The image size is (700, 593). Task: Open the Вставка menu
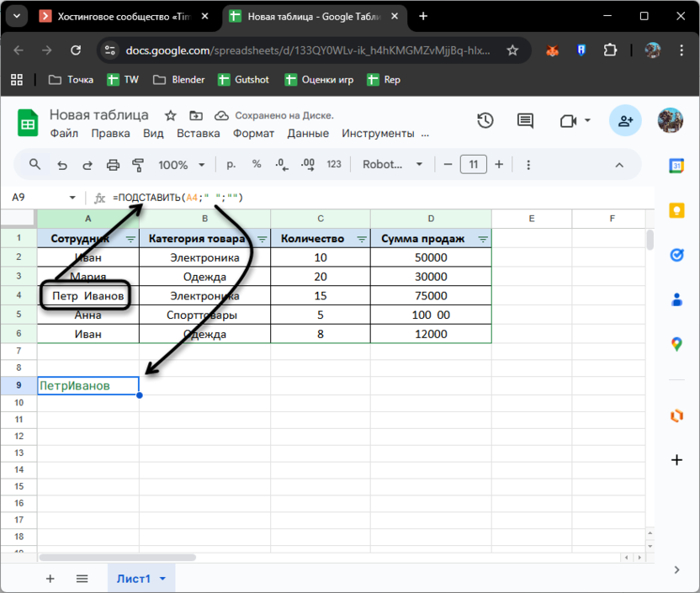(x=199, y=133)
